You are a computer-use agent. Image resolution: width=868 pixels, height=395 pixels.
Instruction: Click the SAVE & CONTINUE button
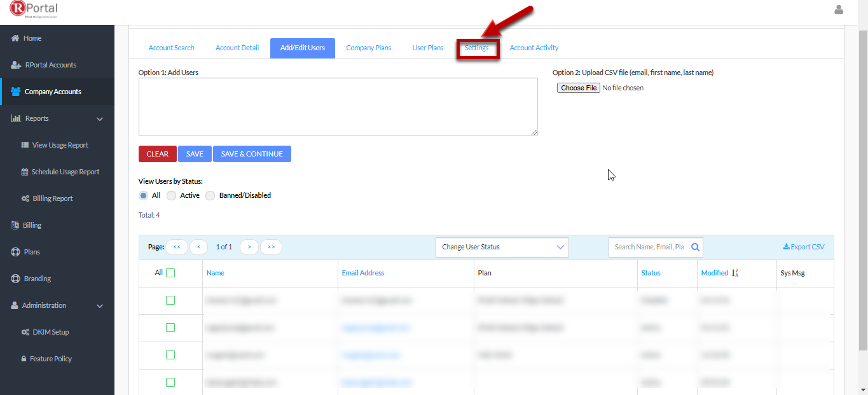[x=252, y=154]
